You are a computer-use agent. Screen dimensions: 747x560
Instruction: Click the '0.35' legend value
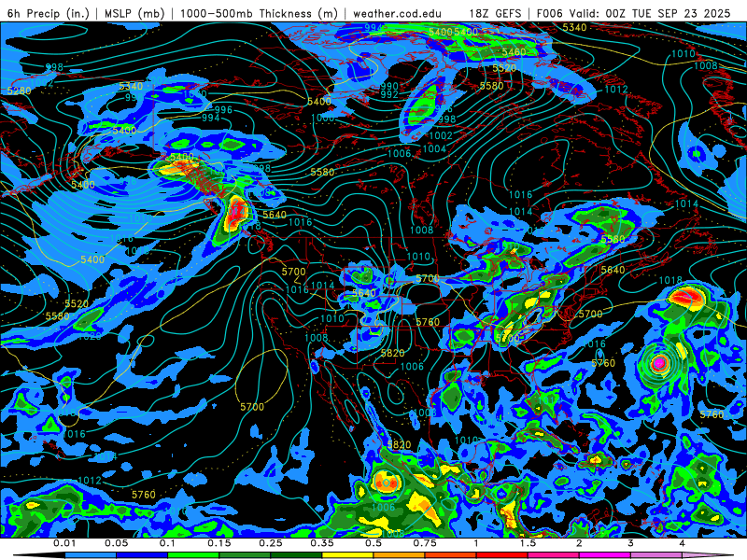pyautogui.click(x=322, y=543)
